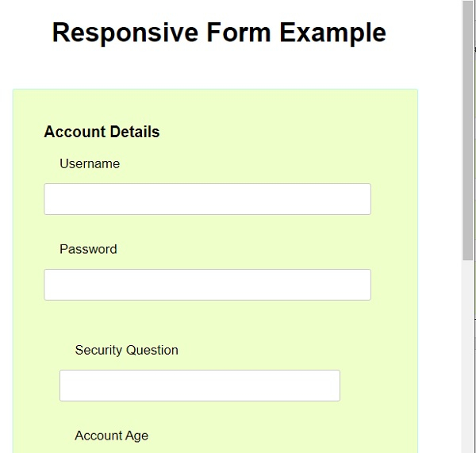Image resolution: width=476 pixels, height=453 pixels.
Task: Click the Account Details heading
Action: 102,132
